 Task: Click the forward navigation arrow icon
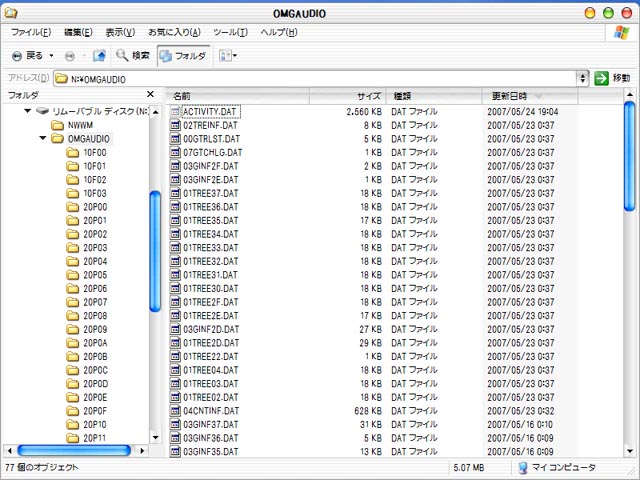click(x=70, y=56)
